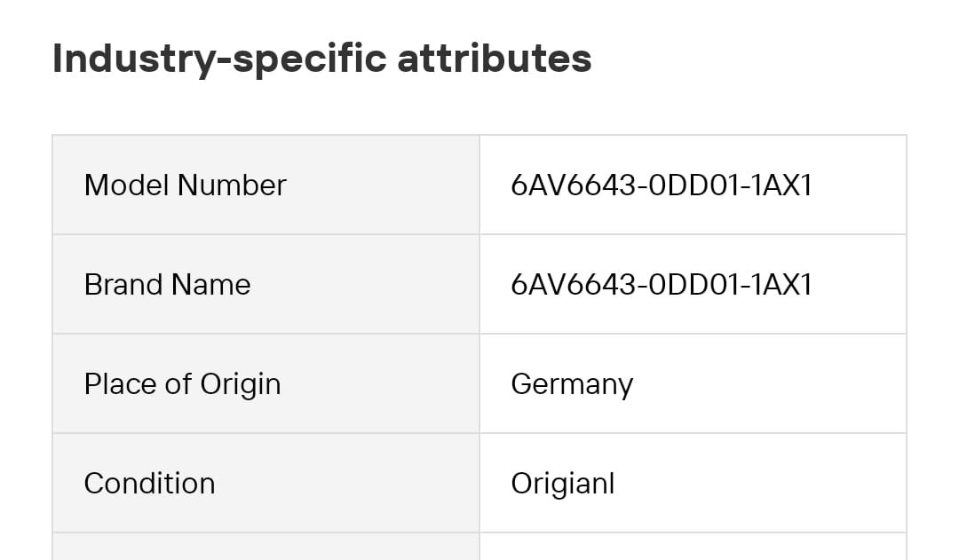Click the word 'Industry-specific' in the heading
The image size is (959, 560).
tap(219, 59)
